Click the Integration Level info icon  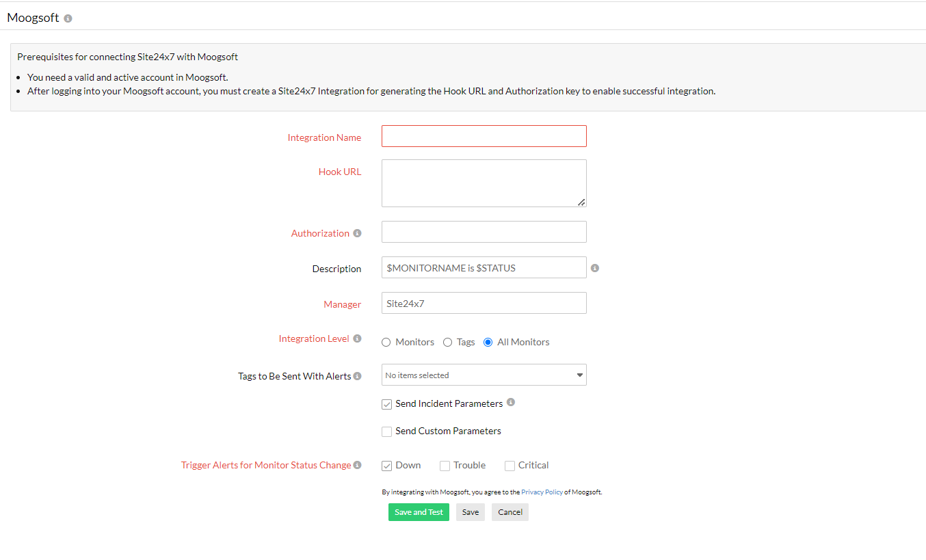(x=357, y=338)
